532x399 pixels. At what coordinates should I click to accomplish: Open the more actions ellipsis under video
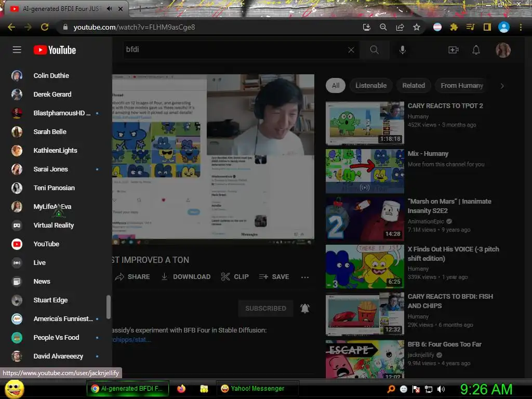point(304,277)
